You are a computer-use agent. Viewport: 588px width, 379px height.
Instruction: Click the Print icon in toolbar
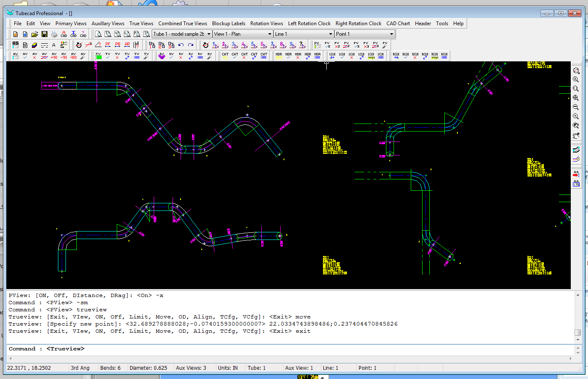coord(54,34)
